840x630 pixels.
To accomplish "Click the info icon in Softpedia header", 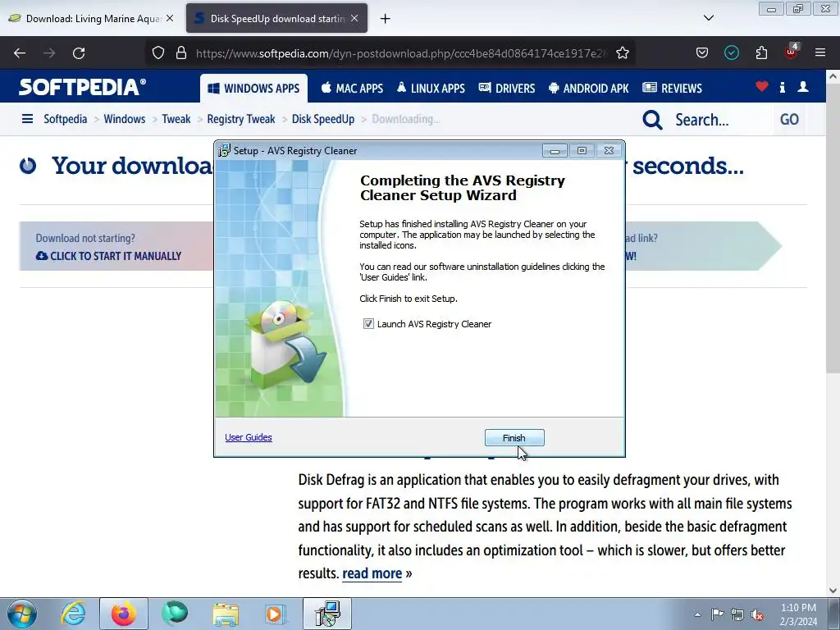I will [x=782, y=87].
